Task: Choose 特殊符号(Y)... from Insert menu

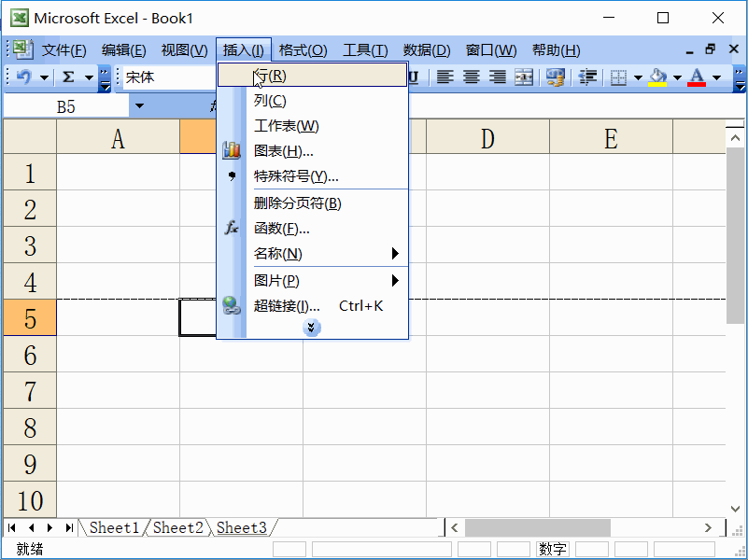Action: click(x=313, y=176)
